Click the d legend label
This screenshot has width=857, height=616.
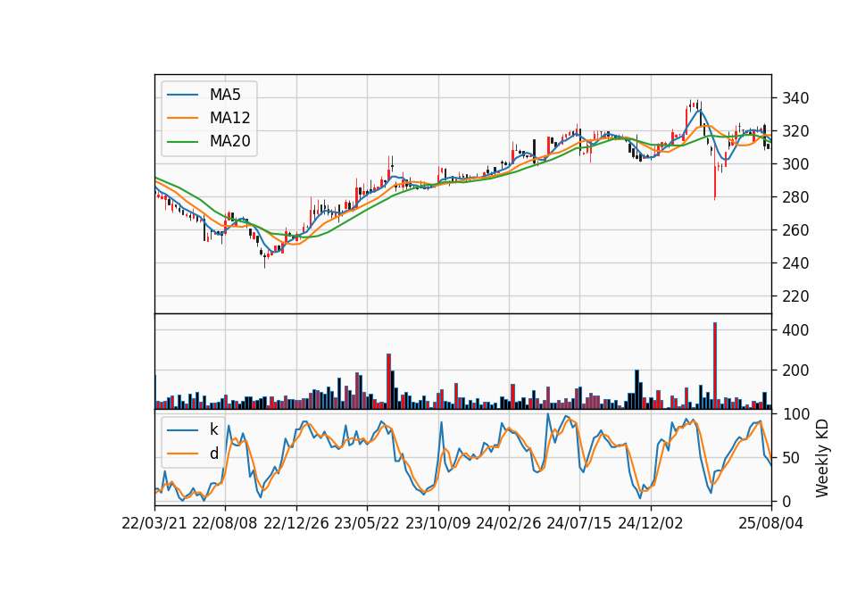213,454
